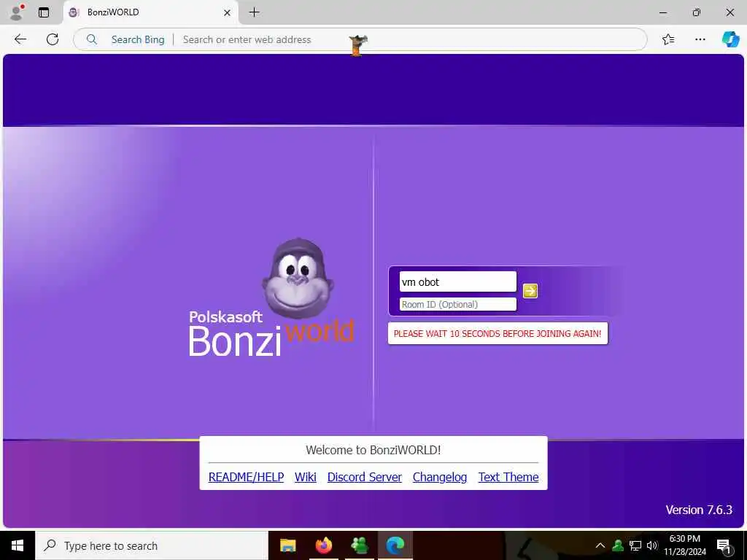Switch to Text Theme link
The height and width of the screenshot is (560, 747).
click(508, 477)
